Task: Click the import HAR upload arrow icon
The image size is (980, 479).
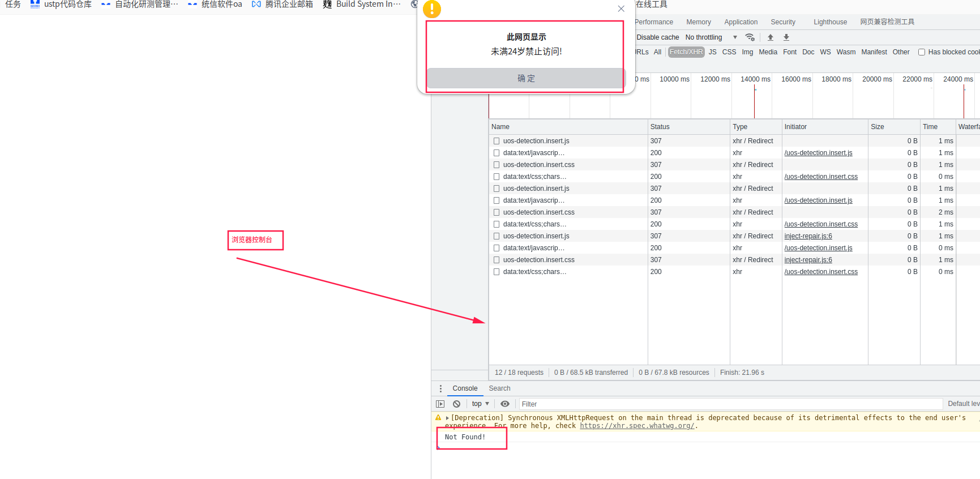Action: coord(770,37)
